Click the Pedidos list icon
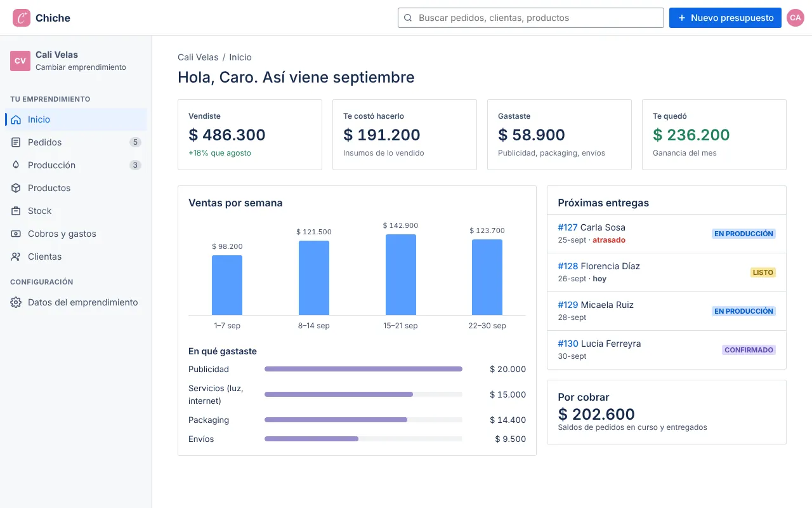 point(16,142)
